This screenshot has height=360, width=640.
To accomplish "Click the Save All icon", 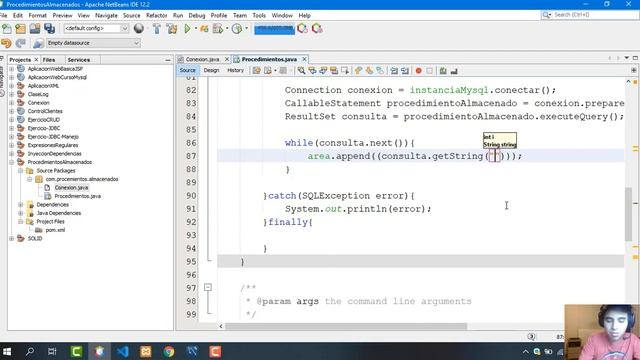I will point(49,29).
